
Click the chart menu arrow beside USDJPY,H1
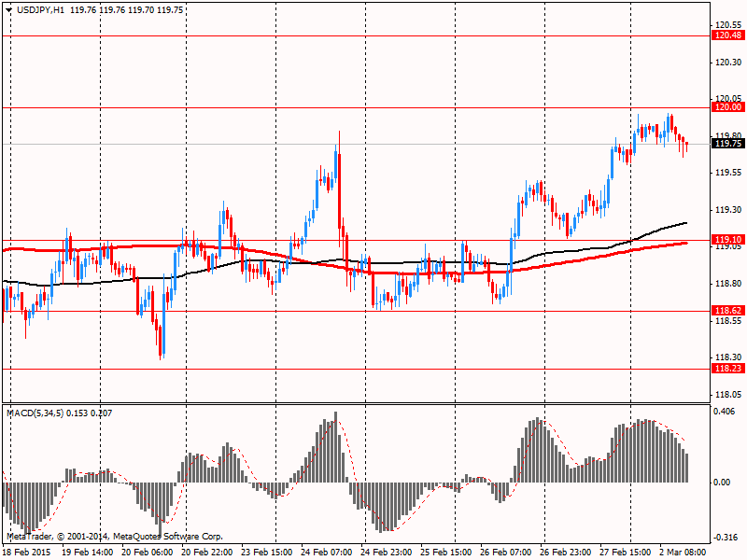tap(9, 9)
